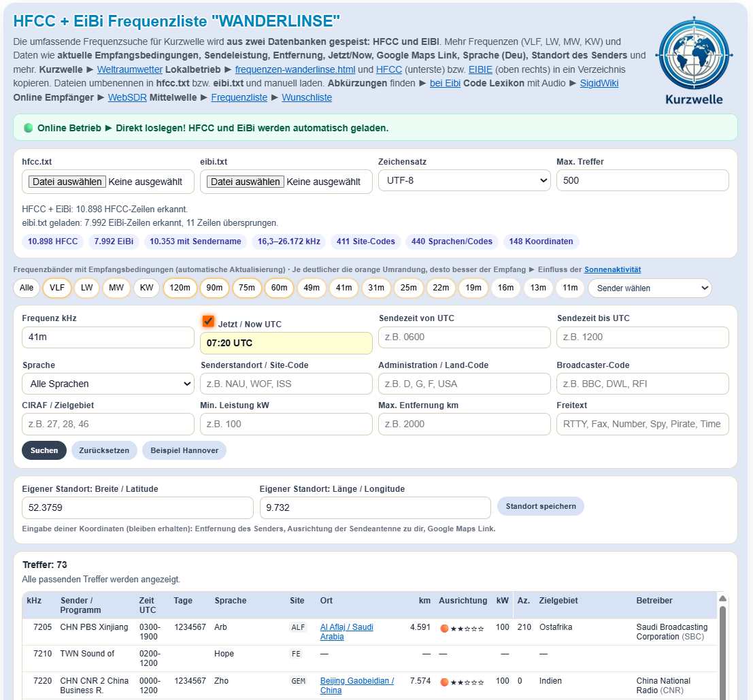Click the Zurücksetzen button
Screen dimensions: 753x700
click(104, 450)
